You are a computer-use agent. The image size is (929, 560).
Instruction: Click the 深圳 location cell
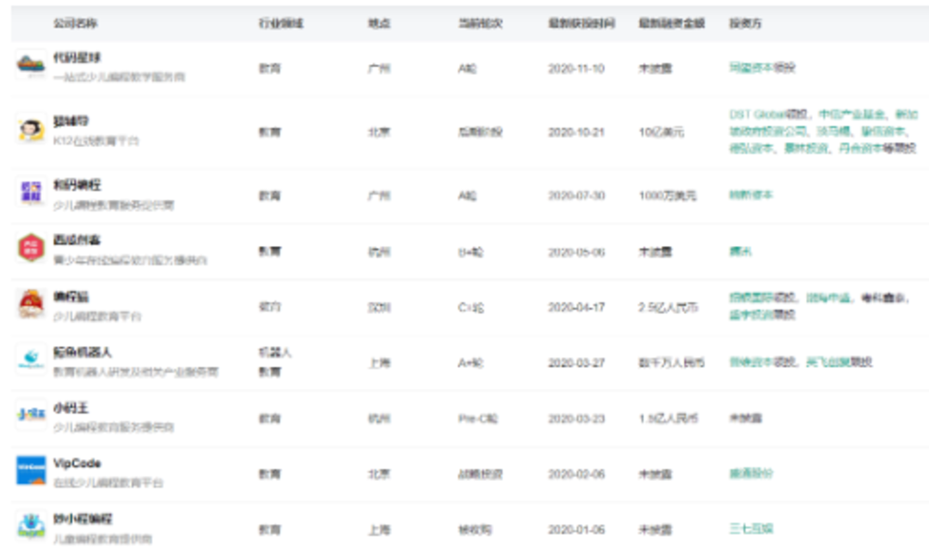click(379, 307)
